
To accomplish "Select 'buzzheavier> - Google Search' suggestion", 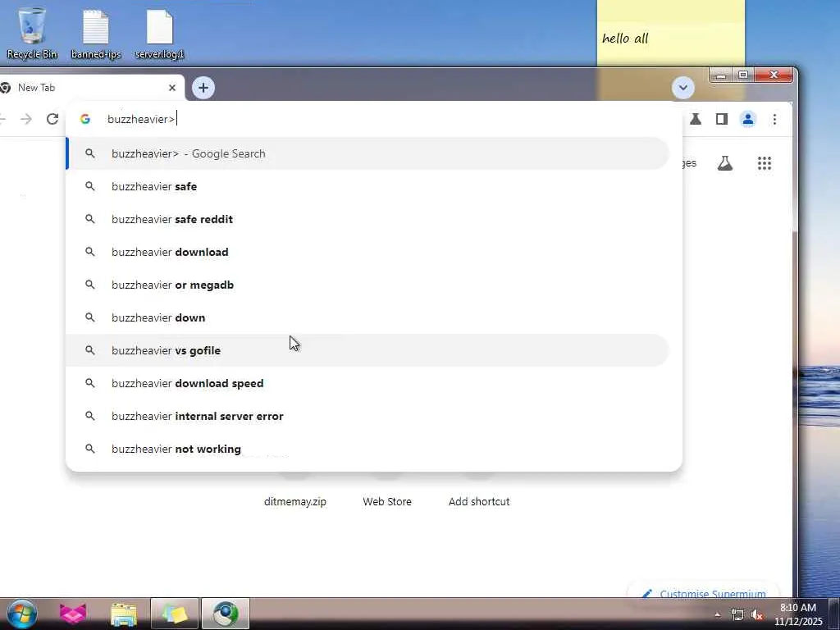I will coord(368,153).
